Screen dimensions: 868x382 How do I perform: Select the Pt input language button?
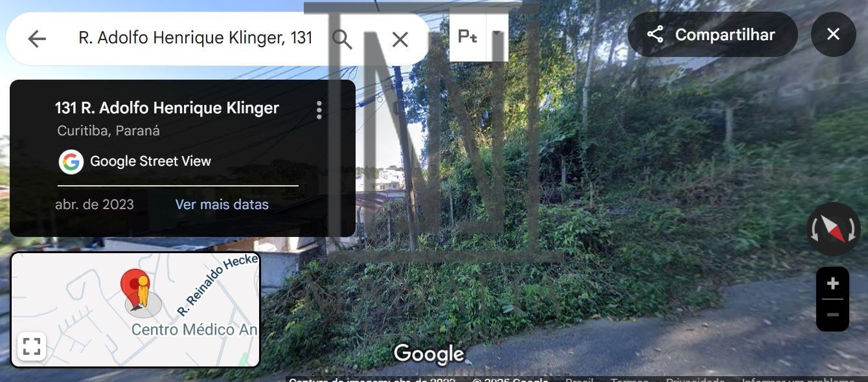click(x=468, y=36)
